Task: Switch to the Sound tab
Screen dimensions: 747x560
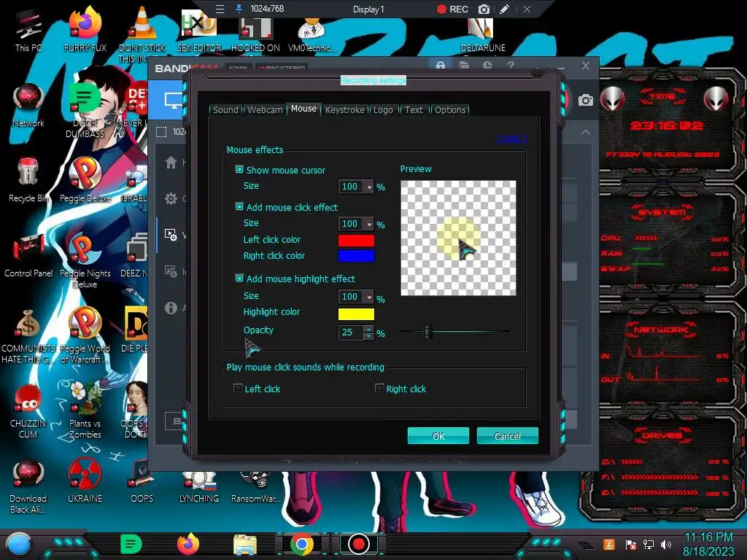Action: [x=225, y=110]
